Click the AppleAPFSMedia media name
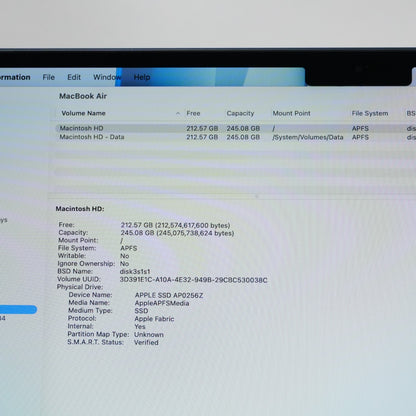 [x=162, y=303]
